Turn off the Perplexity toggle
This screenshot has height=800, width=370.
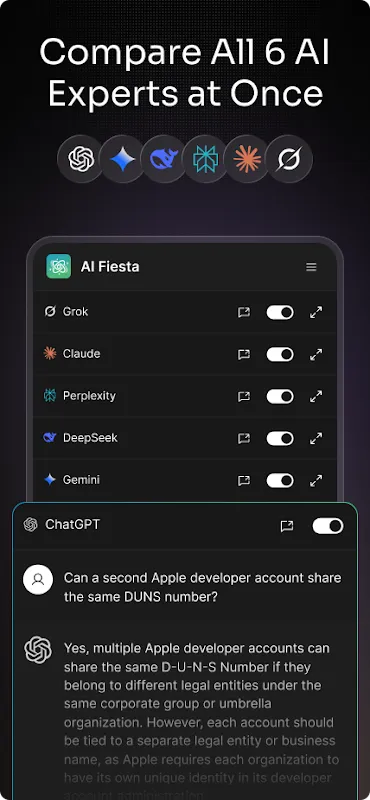pos(280,396)
